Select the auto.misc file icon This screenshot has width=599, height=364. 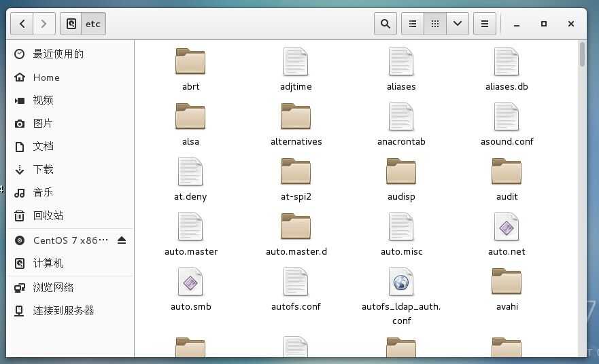coord(401,226)
